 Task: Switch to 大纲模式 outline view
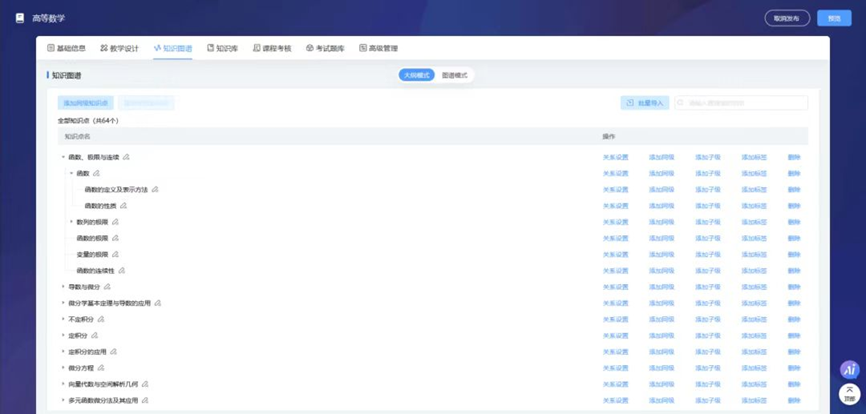point(416,75)
